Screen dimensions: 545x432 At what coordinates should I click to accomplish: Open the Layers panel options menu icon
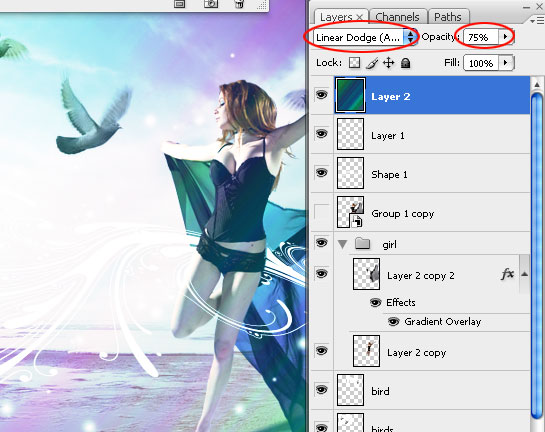[x=537, y=21]
